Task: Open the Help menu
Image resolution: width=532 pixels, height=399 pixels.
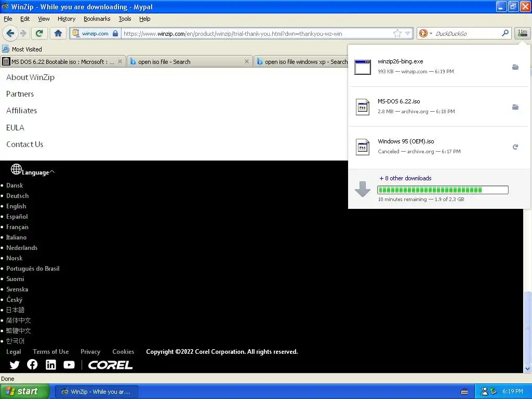Action: tap(145, 19)
